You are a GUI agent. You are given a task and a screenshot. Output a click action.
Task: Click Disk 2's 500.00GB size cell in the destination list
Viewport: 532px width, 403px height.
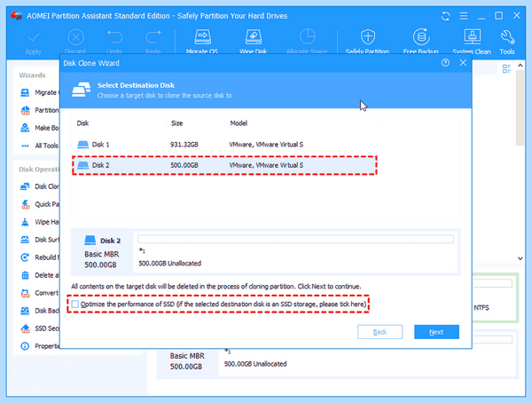tap(184, 165)
